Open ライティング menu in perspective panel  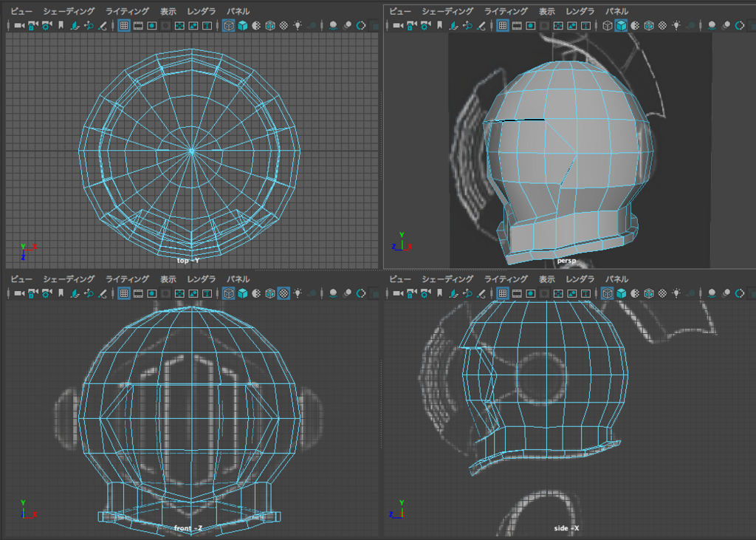click(506, 12)
